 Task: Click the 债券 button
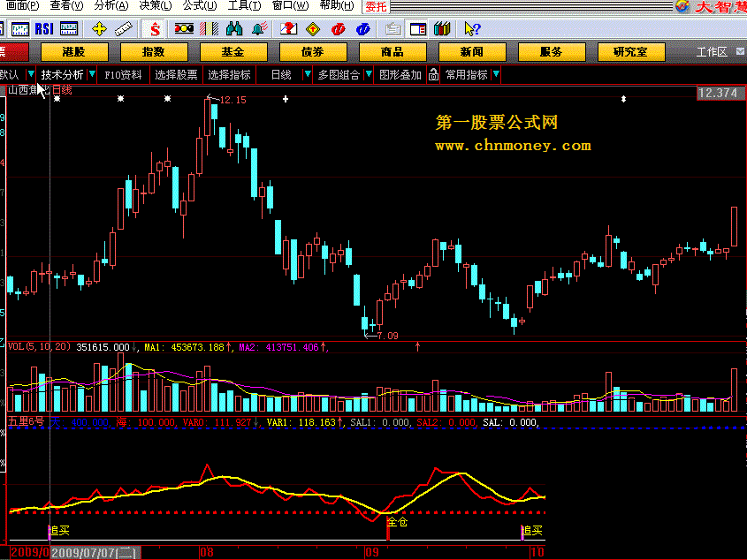click(x=313, y=52)
